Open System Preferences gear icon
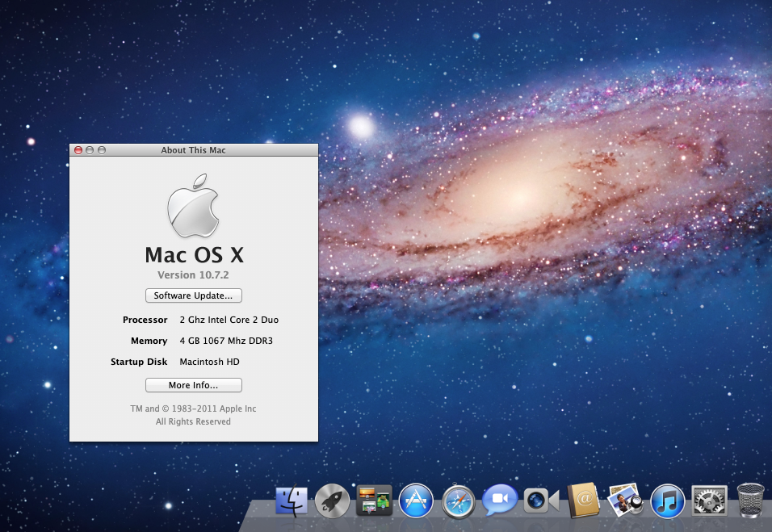Viewport: 772px width, 532px height. point(709,501)
